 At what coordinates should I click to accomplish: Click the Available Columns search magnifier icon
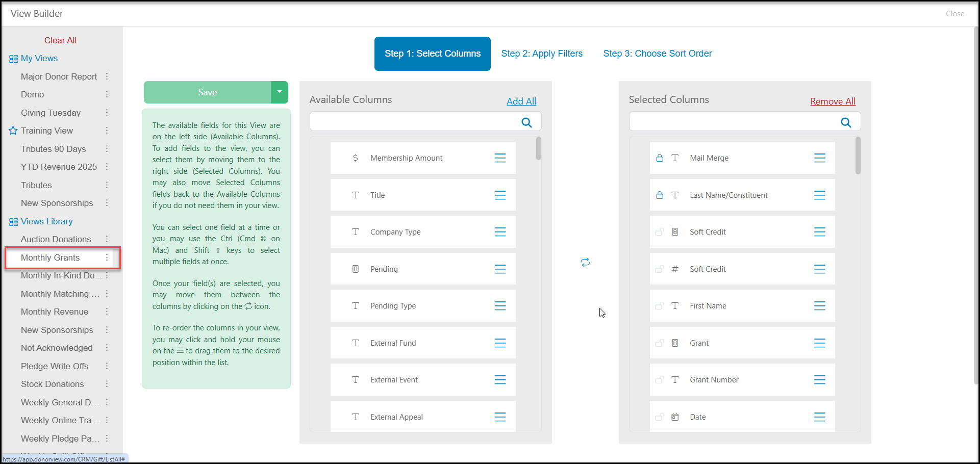[526, 122]
